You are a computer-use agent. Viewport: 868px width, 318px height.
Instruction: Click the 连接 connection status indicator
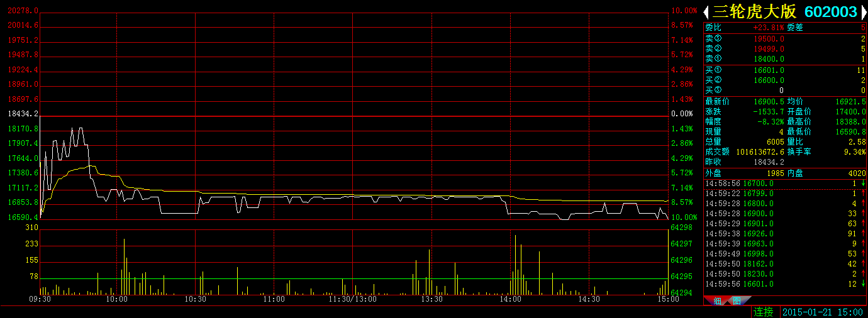pos(764,312)
